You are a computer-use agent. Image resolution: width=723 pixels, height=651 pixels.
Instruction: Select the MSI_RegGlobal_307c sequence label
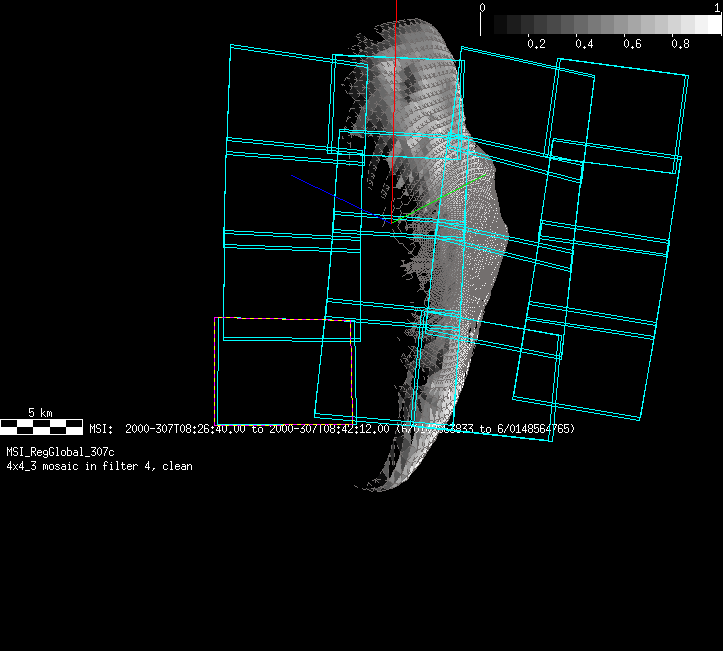pyautogui.click(x=60, y=453)
